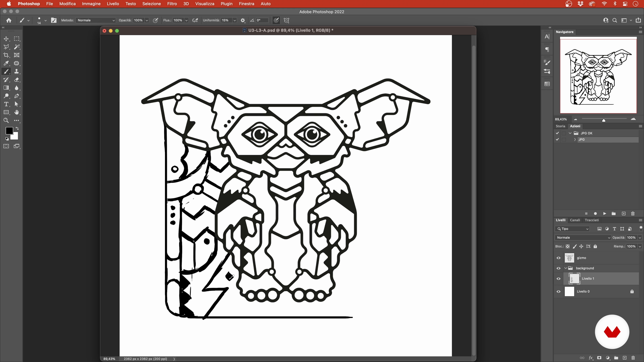Toggle the JPG action checkmark
644x362 pixels.
point(557,139)
